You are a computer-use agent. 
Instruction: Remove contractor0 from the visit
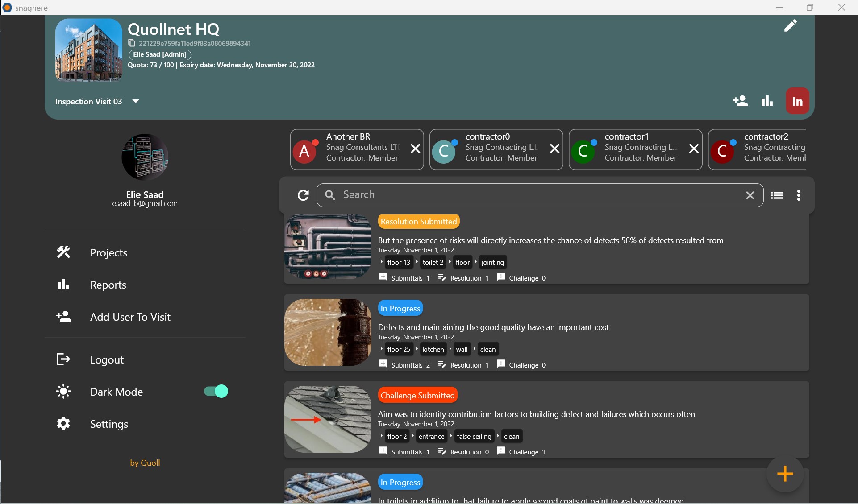[554, 149]
